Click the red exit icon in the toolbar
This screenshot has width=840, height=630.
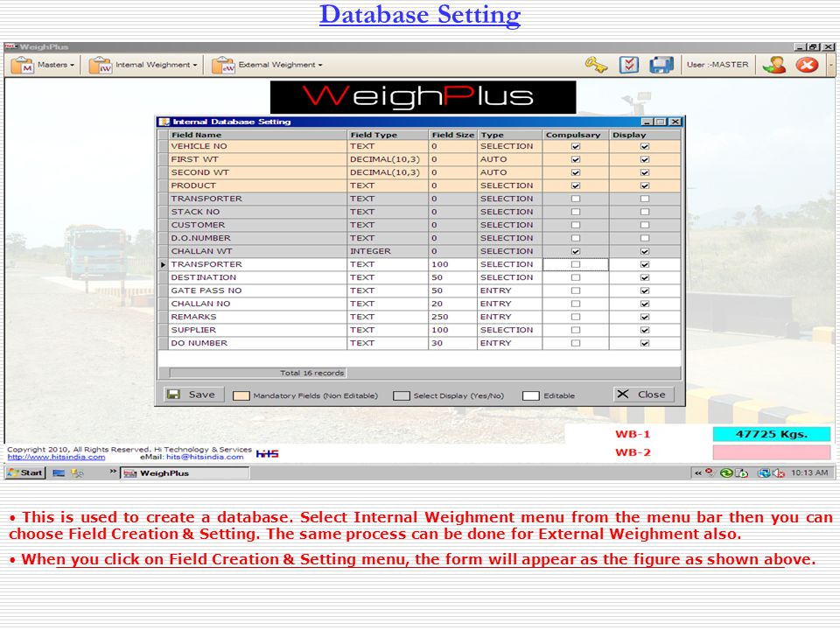807,65
